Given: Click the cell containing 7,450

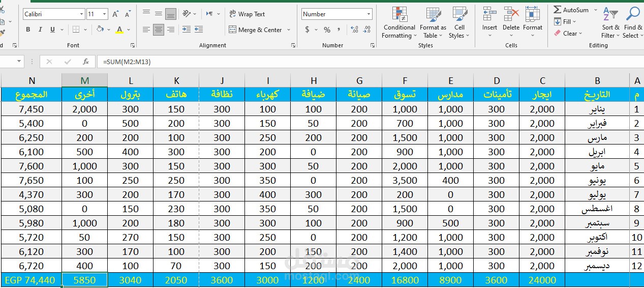Looking at the screenshot, I should [32, 109].
